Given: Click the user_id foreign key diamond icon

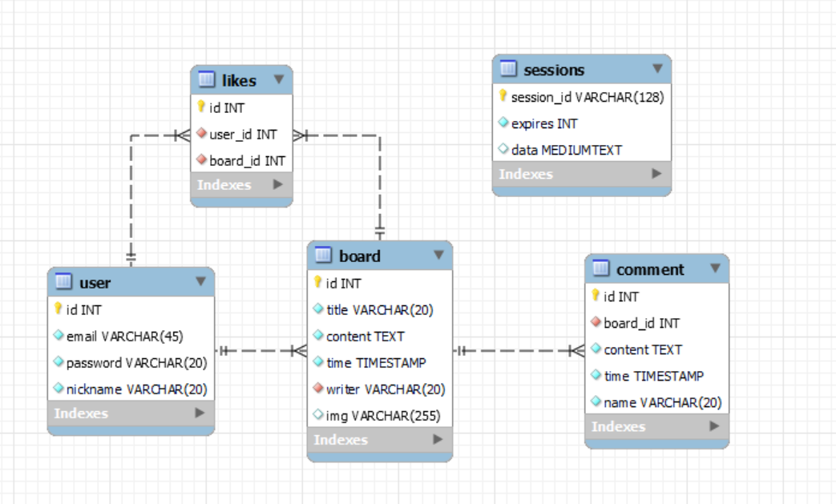Looking at the screenshot, I should pyautogui.click(x=201, y=133).
